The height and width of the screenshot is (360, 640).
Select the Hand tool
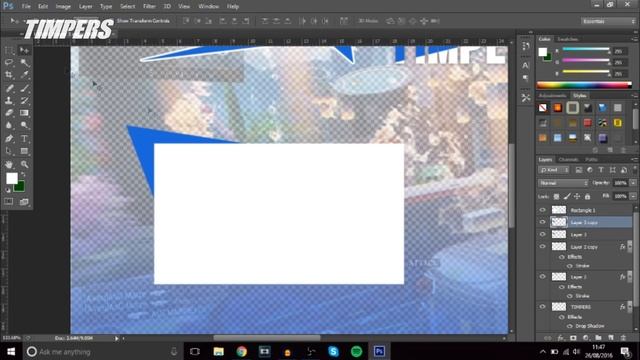(9, 164)
